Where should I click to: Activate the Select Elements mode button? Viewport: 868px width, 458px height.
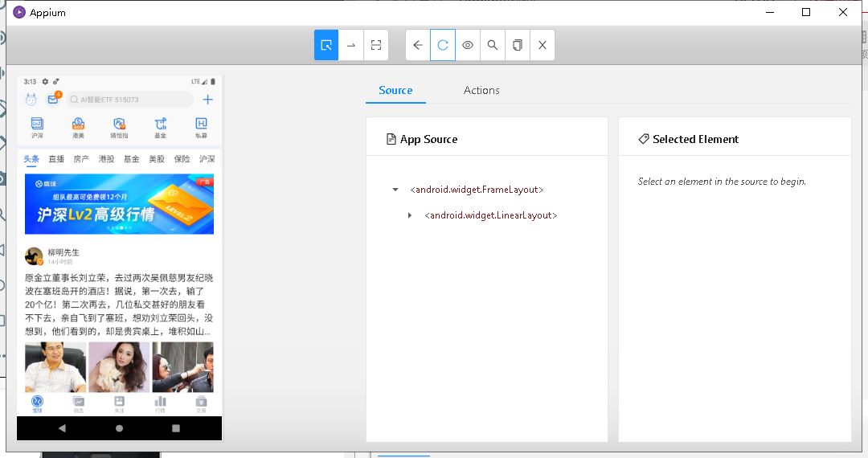pos(326,45)
